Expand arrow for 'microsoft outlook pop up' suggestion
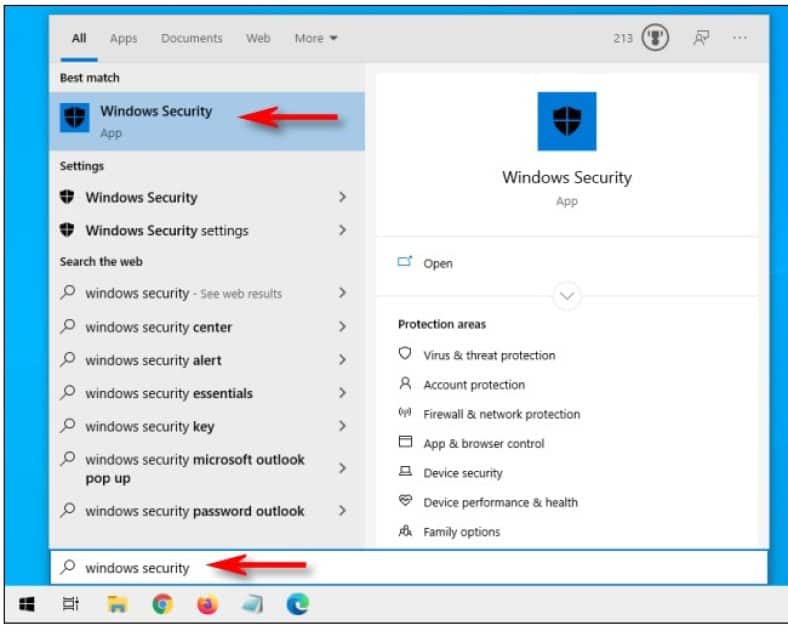This screenshot has height=631, width=788. tap(342, 468)
